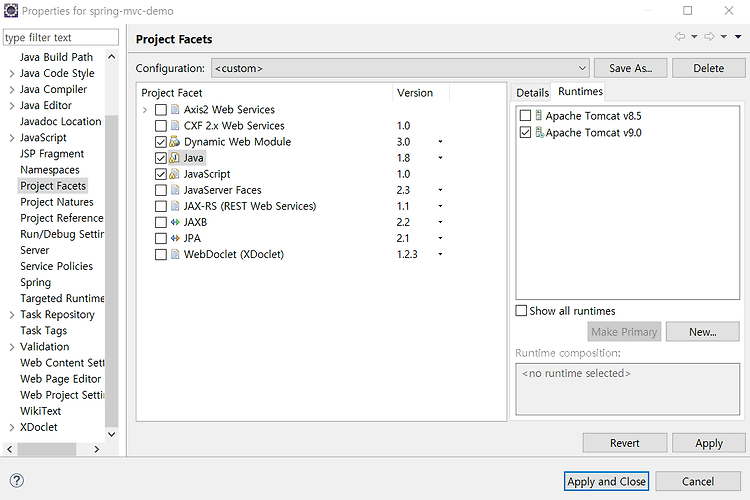
Task: Open the view menu triangle icon
Action: tap(738, 36)
